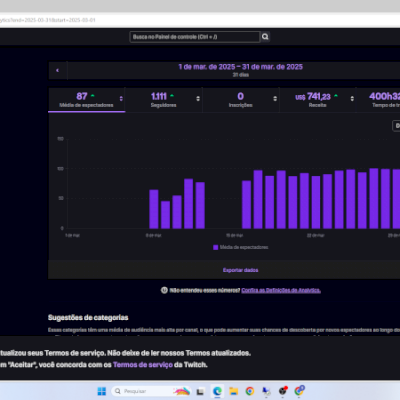The image size is (400, 400).
Task: Click the colorful search highlight icon in taskbar
Action: (182, 391)
